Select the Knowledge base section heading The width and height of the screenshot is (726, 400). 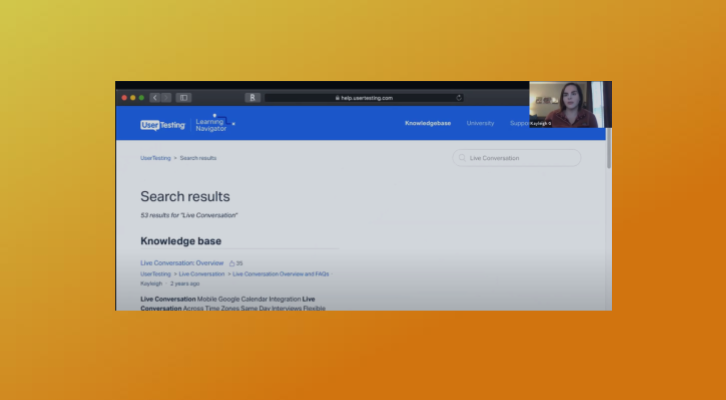click(181, 241)
